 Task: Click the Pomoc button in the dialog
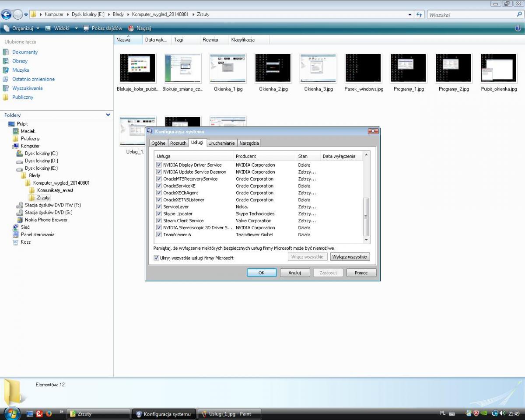coord(361,273)
